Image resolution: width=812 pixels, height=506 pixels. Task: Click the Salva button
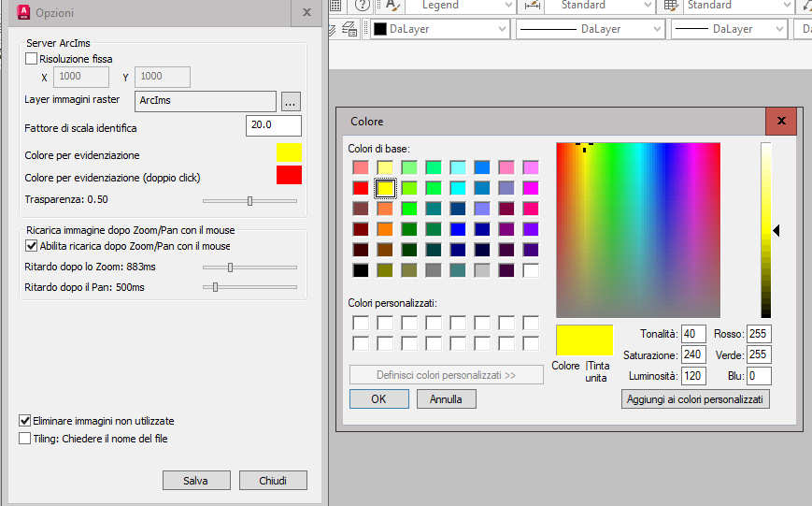pos(195,481)
